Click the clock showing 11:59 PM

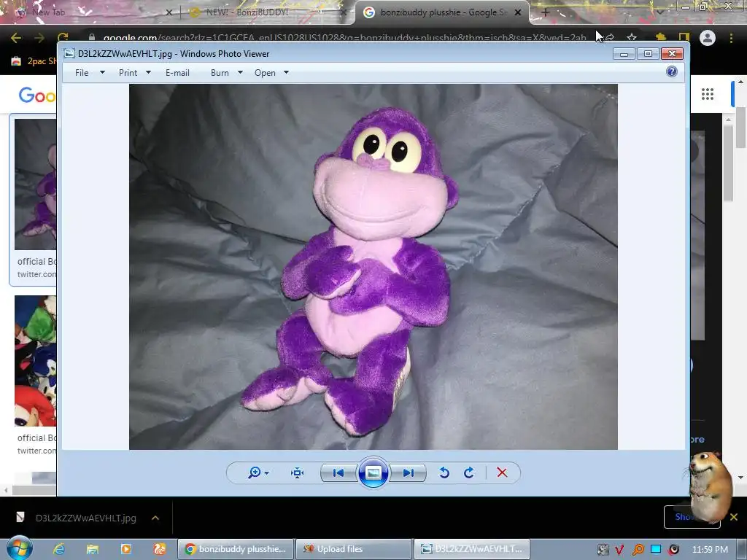pos(710,550)
